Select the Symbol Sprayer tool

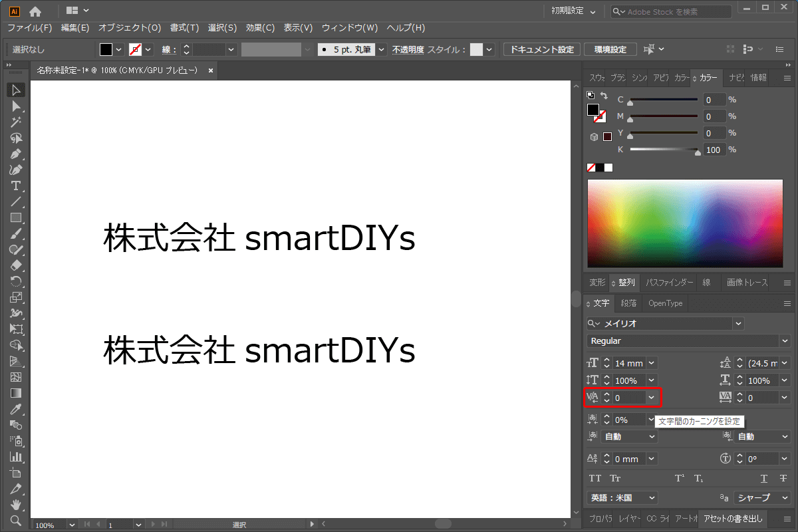pos(17,441)
